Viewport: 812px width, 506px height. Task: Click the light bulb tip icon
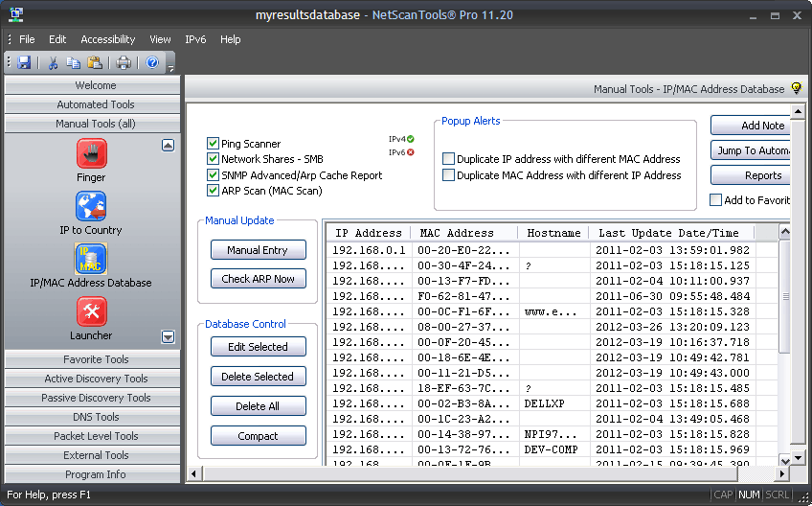[797, 88]
